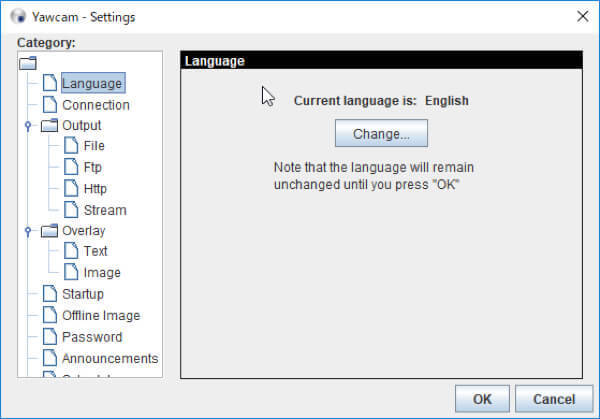The width and height of the screenshot is (600, 419).
Task: Confirm settings with OK button
Action: 482,399
